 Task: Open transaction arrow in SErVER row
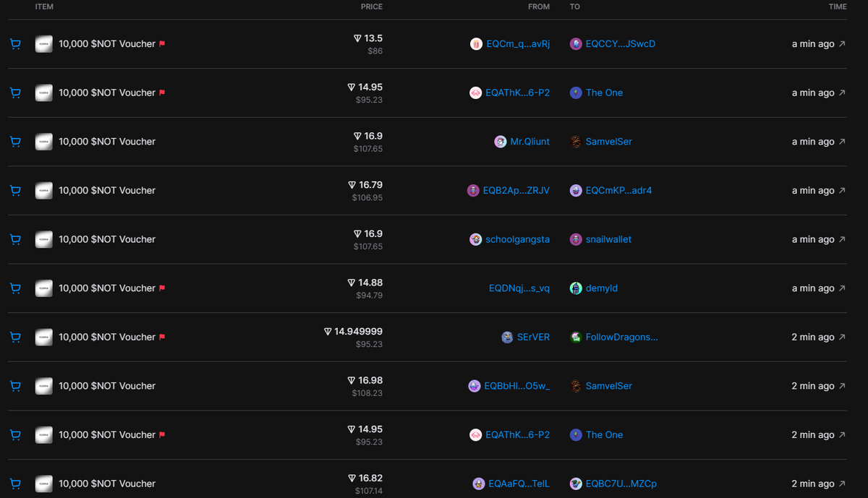(842, 337)
